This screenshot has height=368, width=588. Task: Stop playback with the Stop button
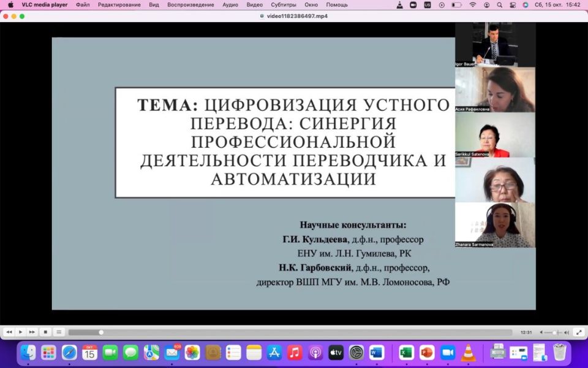click(x=45, y=332)
